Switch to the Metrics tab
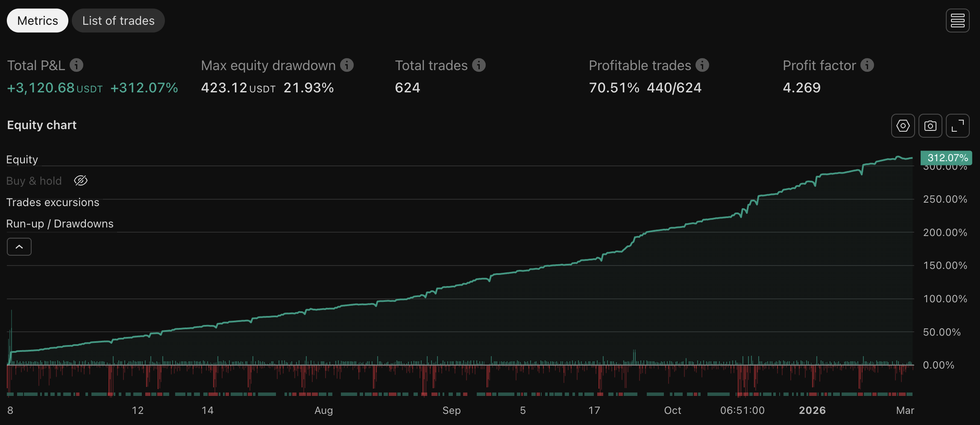The width and height of the screenshot is (980, 425). pos(38,21)
